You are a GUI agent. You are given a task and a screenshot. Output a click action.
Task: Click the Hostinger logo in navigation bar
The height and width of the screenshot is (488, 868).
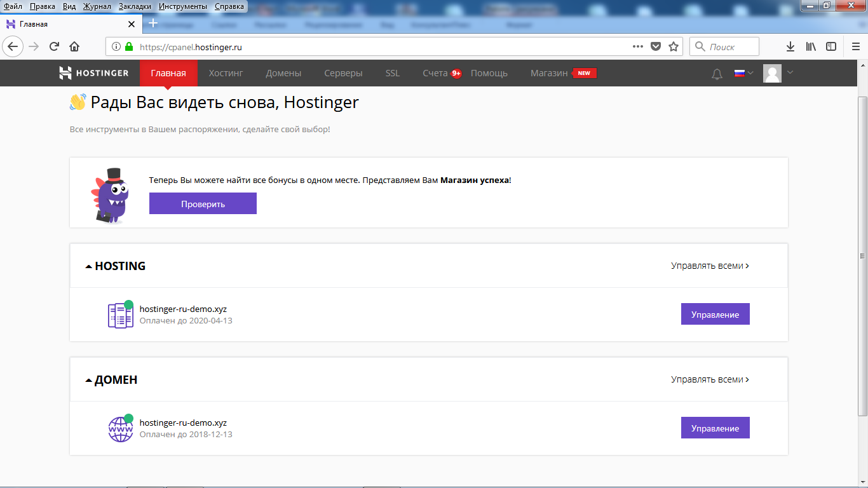pos(94,73)
